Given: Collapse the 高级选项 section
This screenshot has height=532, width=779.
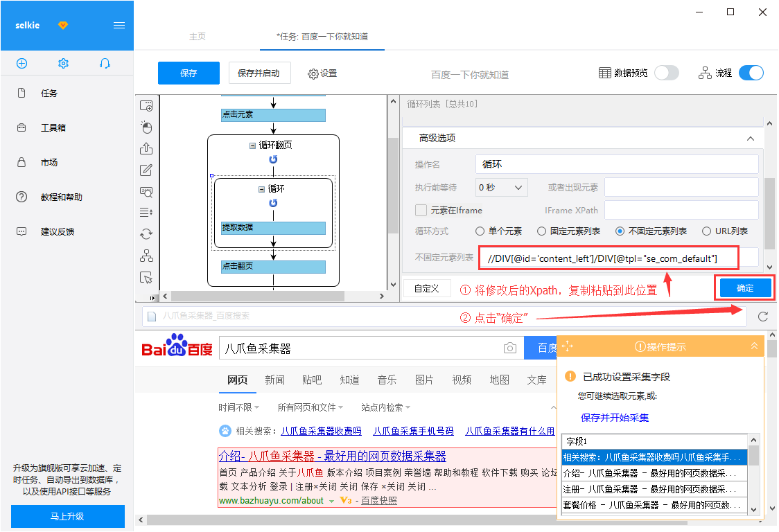Looking at the screenshot, I should point(750,138).
